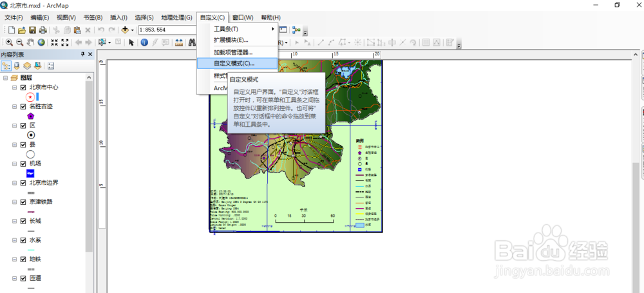The image size is (644, 293).
Task: Open the 地理处理(G) menu
Action: (x=176, y=17)
